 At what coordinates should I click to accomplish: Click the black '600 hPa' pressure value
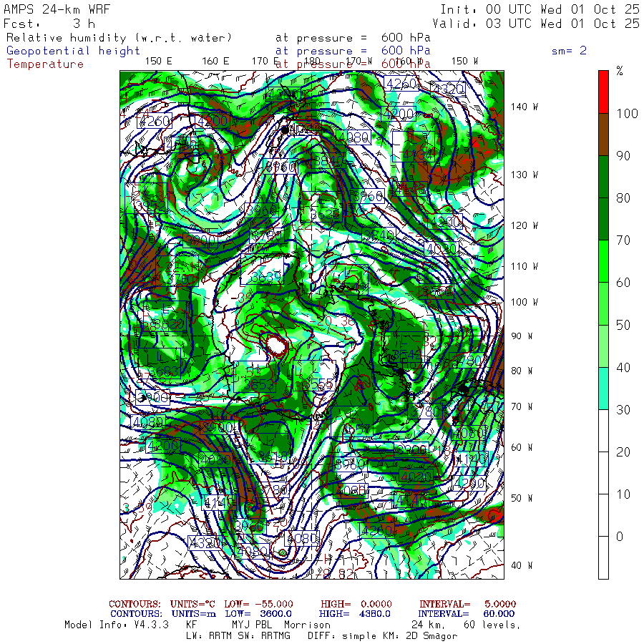(x=406, y=38)
